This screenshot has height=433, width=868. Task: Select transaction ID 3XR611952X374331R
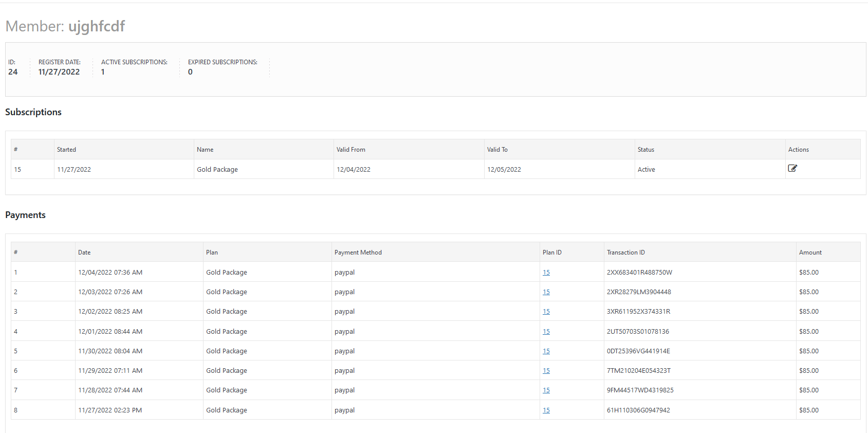pos(638,312)
